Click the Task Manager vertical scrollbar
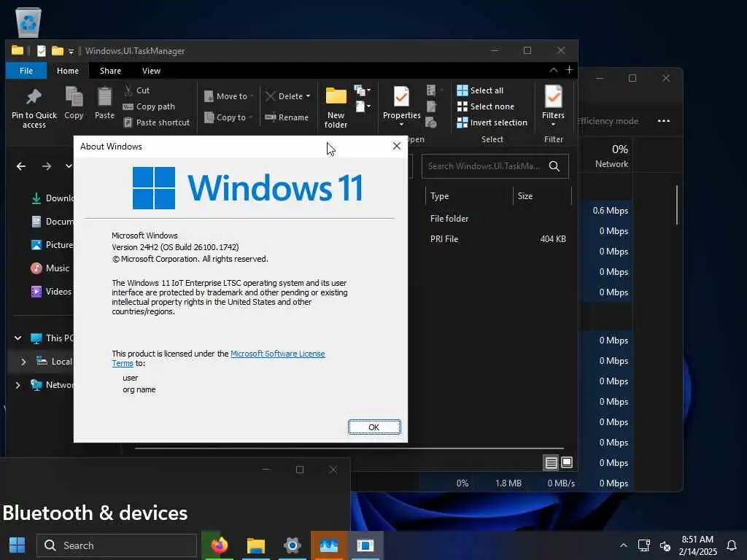 coord(676,205)
